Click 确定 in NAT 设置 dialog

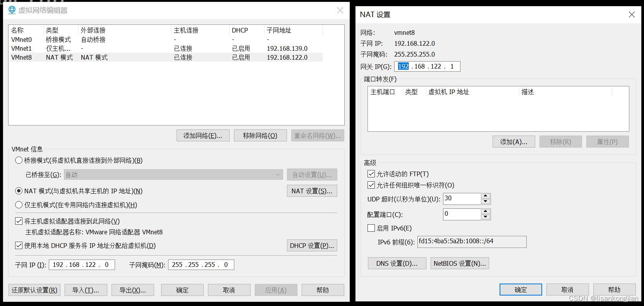click(x=521, y=290)
